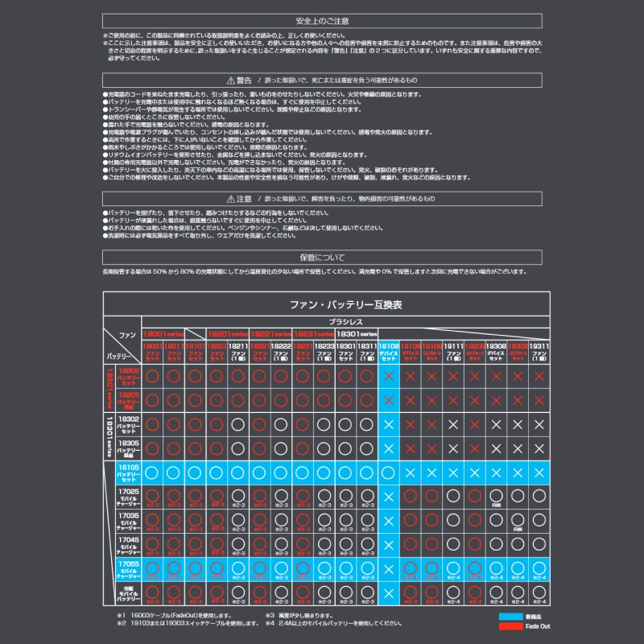644x644 pixels.
Task: Click the 警告 warning heading
Action: 322,80
